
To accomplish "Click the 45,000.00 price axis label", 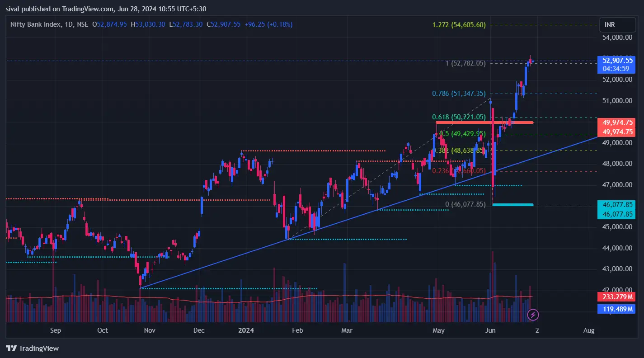I will 617,227.
